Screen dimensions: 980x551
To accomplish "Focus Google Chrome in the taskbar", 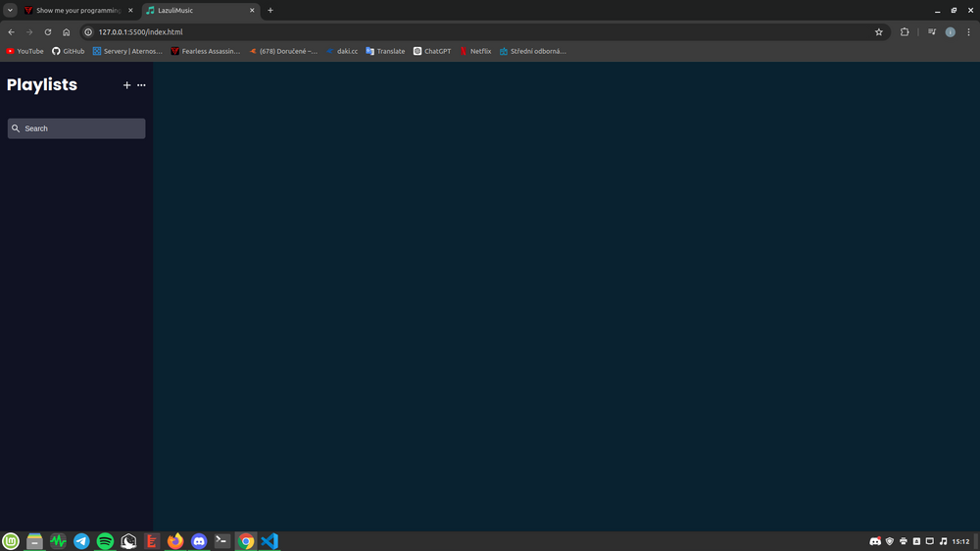I will point(246,541).
